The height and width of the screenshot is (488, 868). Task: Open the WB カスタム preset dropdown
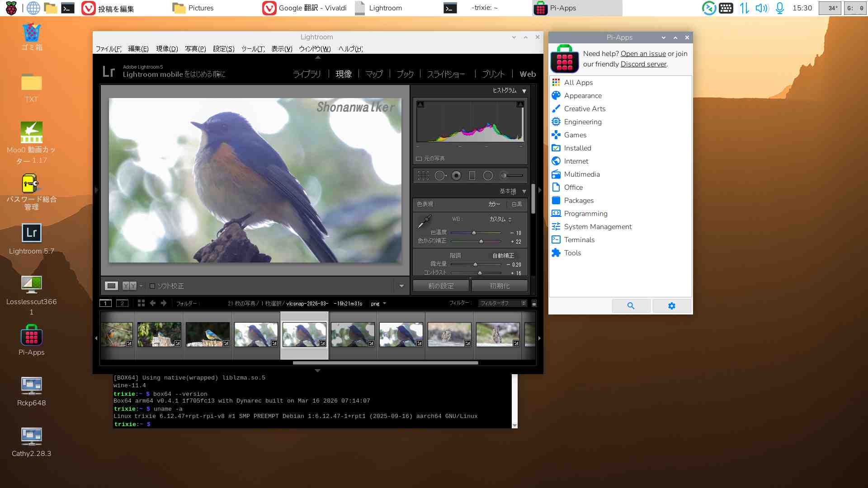tap(500, 219)
